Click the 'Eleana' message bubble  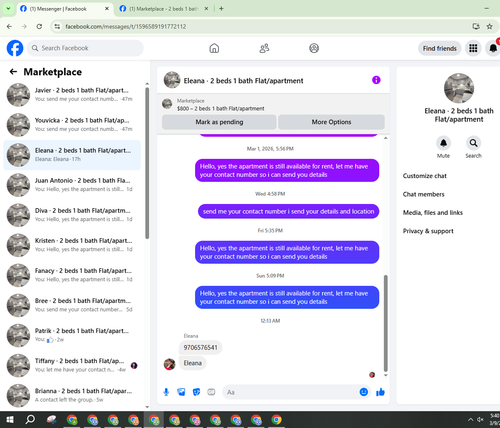coord(193,363)
